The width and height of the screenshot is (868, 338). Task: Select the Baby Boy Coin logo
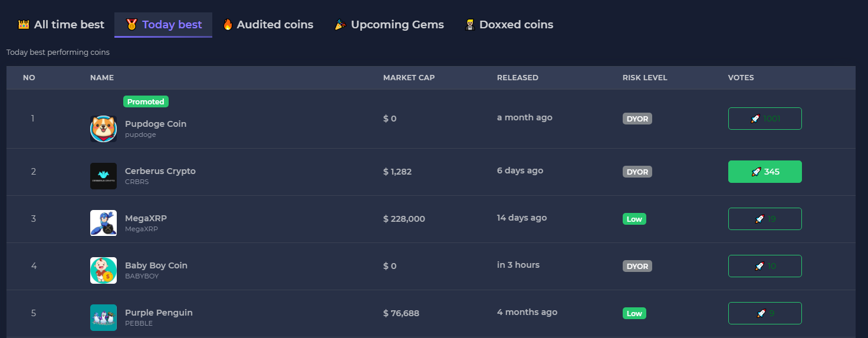103,270
